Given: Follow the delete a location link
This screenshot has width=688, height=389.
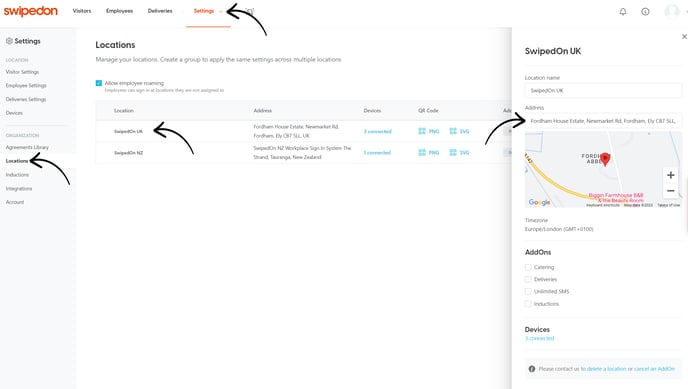Looking at the screenshot, I should (606, 369).
